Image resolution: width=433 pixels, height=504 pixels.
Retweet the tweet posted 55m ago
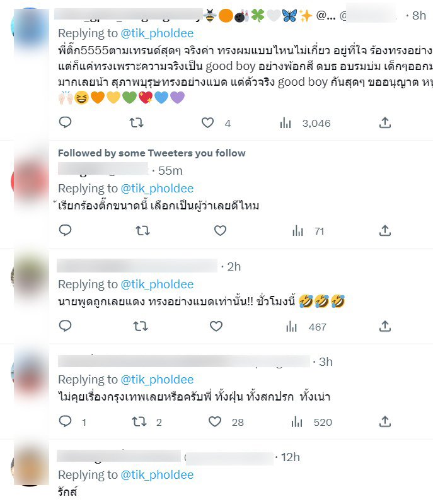tap(142, 231)
